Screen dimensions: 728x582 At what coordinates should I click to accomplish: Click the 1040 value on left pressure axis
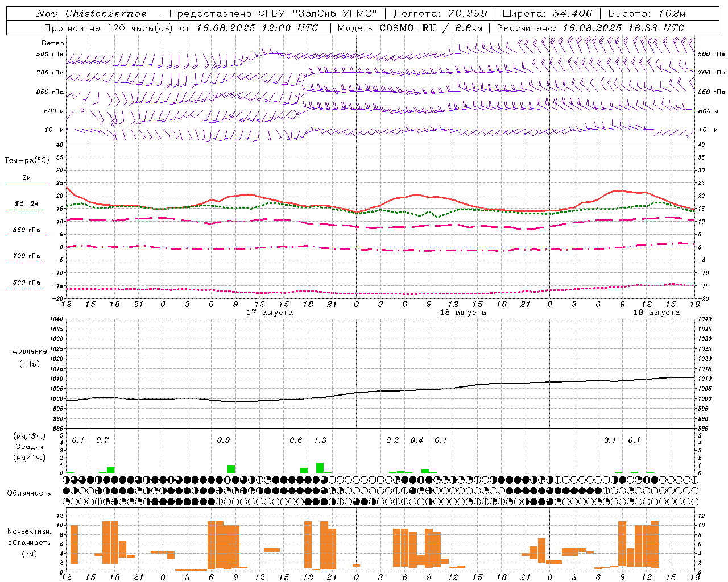click(56, 319)
